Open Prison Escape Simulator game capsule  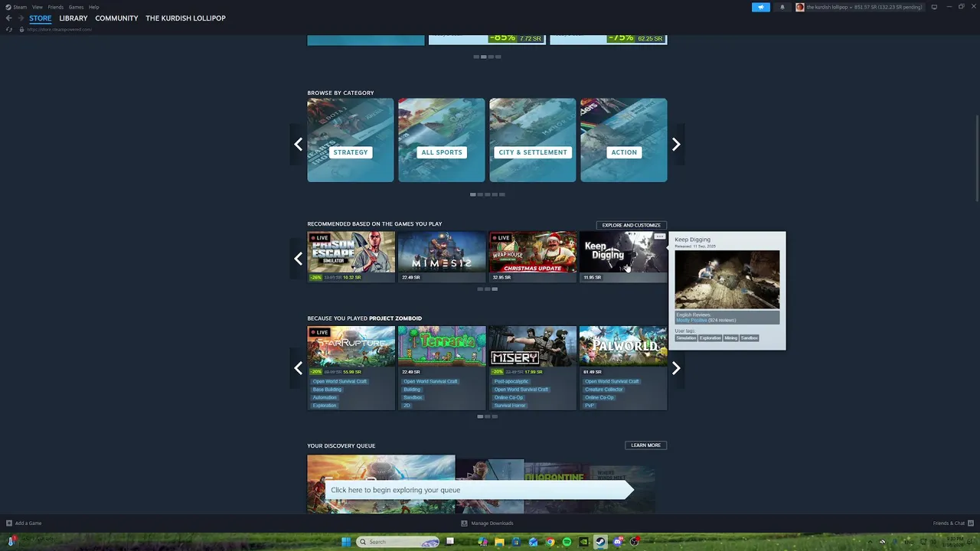coord(351,256)
